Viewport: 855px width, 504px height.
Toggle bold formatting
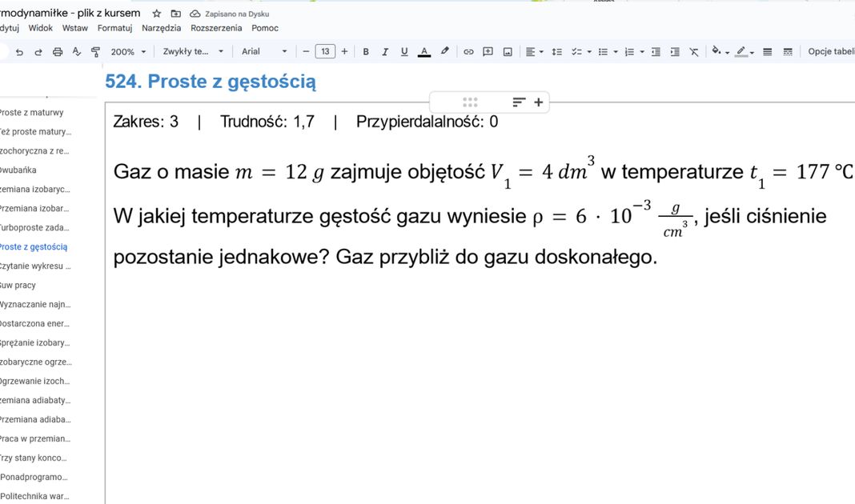click(365, 51)
